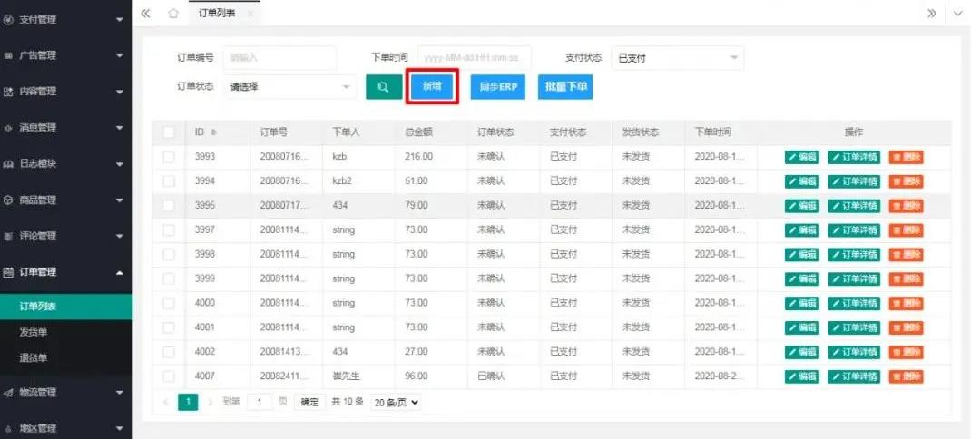
Task: Expand the 地区管理 sidebar menu
Action: 66,428
